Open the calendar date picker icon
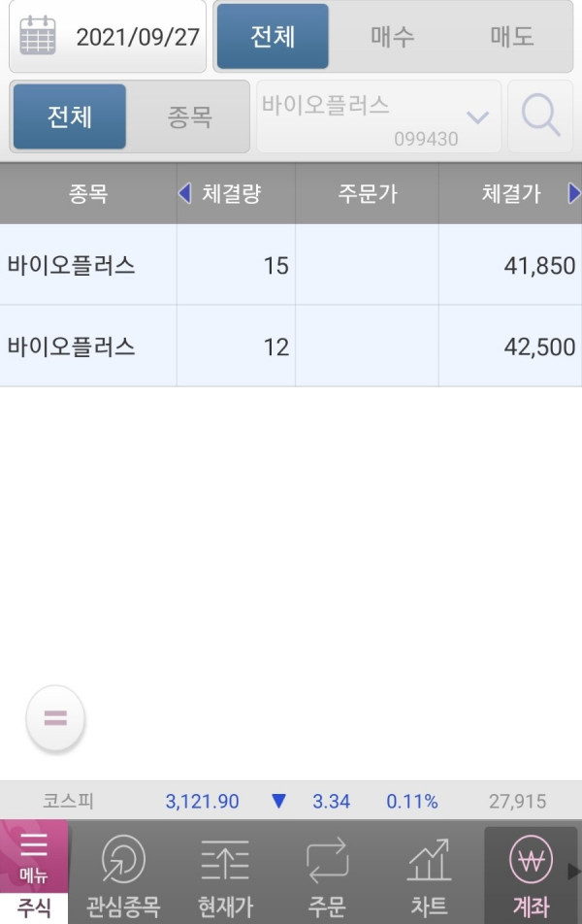 coord(38,36)
